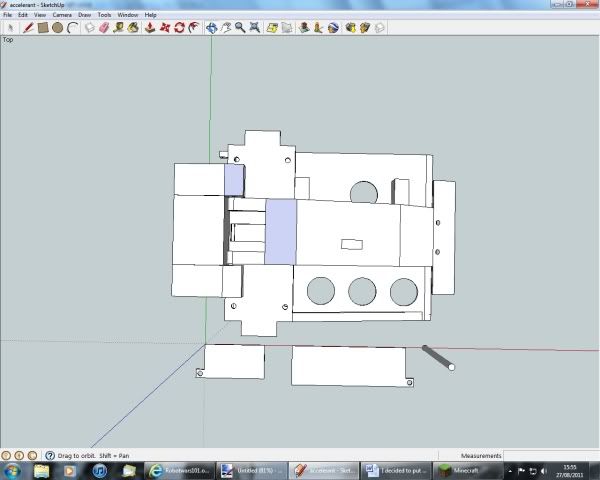
Task: Click the small lavender face at upper left
Action: (234, 180)
